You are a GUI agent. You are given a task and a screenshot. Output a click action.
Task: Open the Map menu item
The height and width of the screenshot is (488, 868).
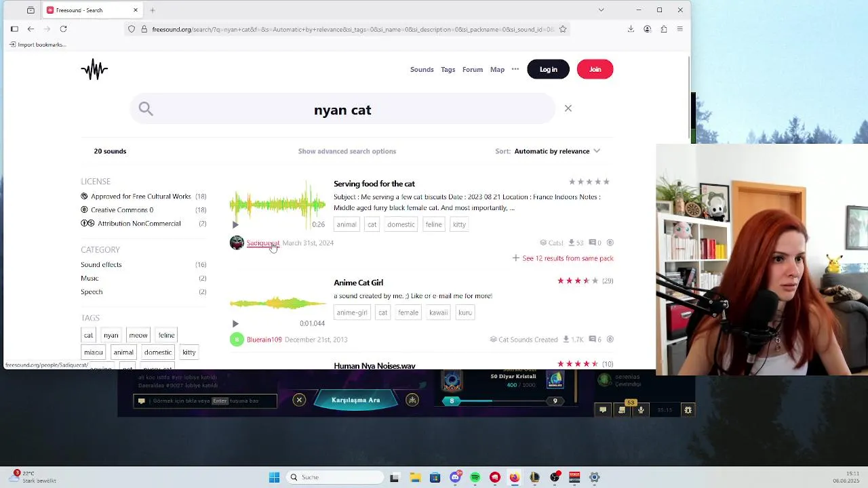pyautogui.click(x=497, y=70)
